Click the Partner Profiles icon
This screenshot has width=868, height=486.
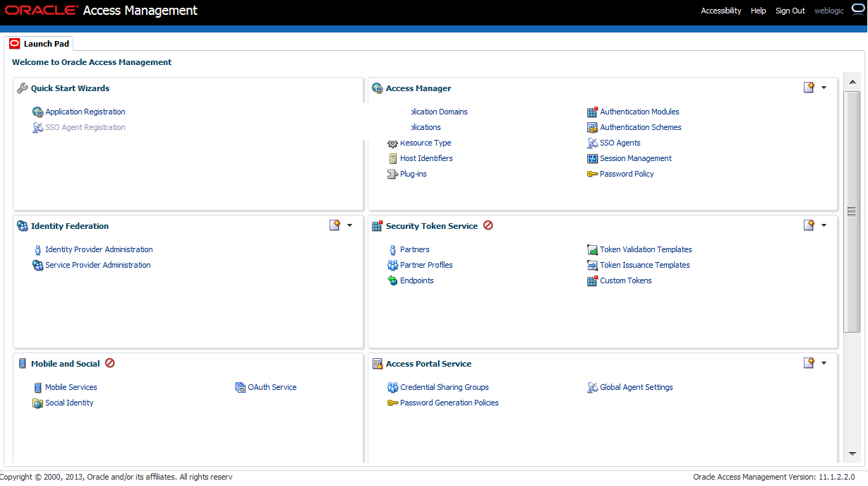point(393,266)
